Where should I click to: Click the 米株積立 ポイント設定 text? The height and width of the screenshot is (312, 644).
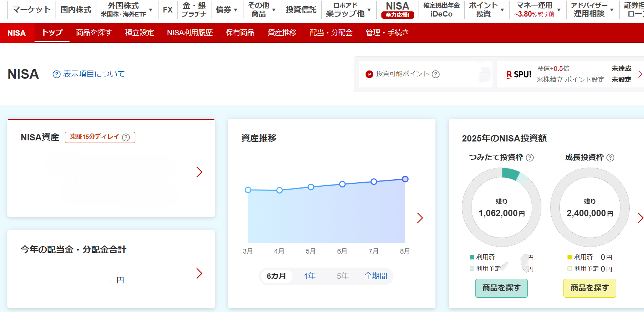[x=570, y=80]
